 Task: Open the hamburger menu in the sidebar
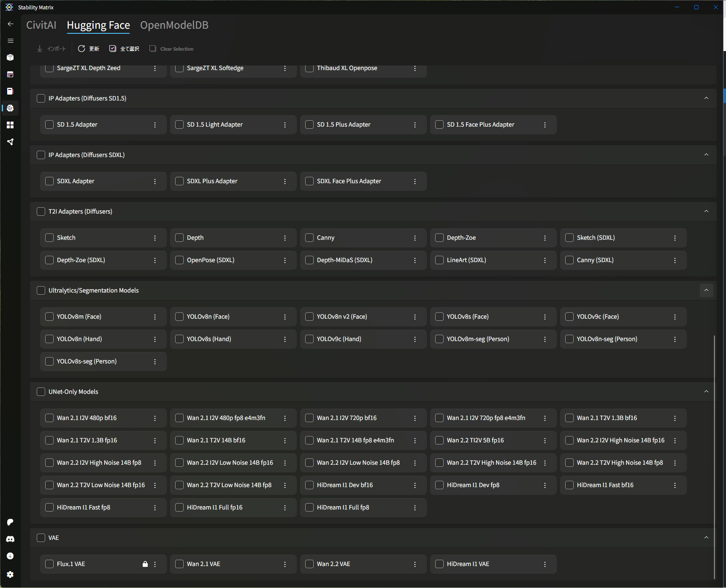pos(11,41)
